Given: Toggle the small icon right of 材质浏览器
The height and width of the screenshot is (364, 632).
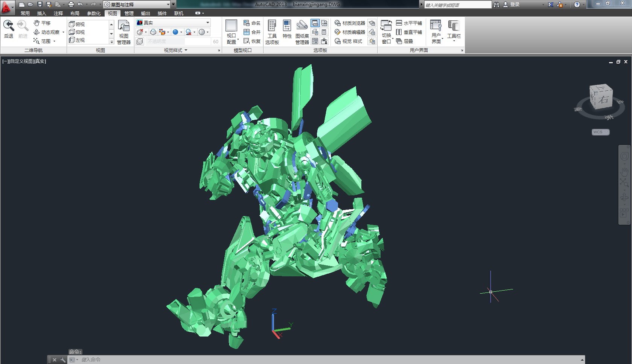Looking at the screenshot, I should 372,23.
